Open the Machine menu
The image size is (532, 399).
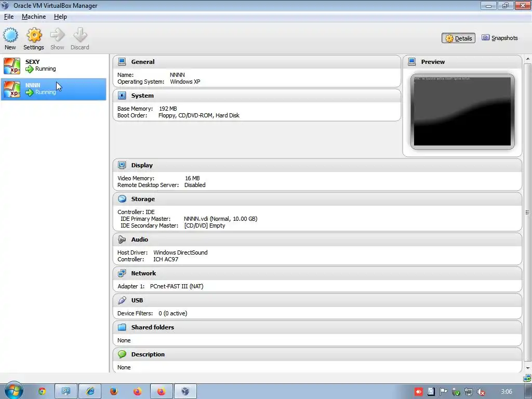point(34,17)
